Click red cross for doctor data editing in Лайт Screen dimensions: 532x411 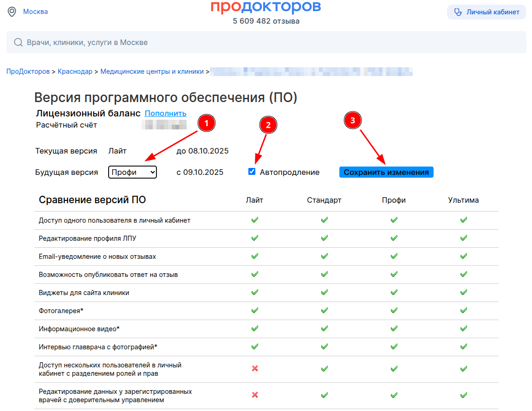click(254, 395)
